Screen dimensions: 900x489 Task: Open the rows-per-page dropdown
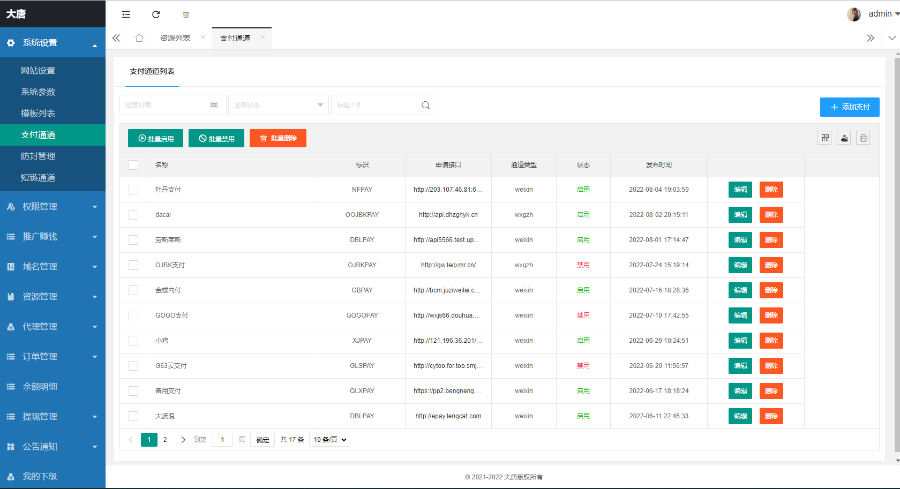tap(329, 440)
